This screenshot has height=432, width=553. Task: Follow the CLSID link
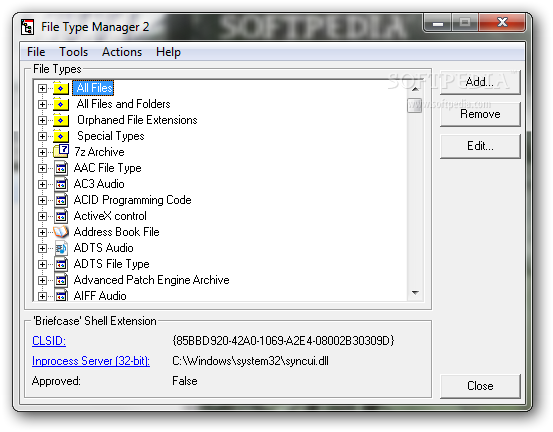pyautogui.click(x=49, y=341)
